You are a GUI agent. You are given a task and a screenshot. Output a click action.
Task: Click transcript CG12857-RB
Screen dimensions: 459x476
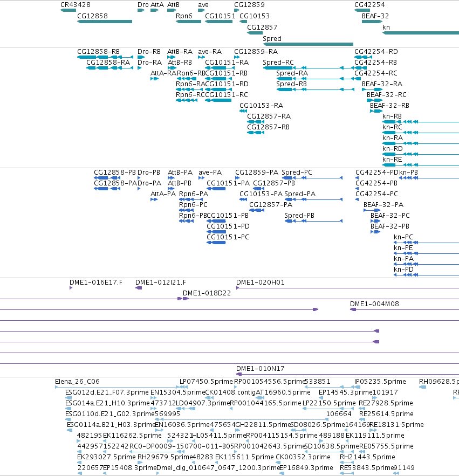[268, 127]
